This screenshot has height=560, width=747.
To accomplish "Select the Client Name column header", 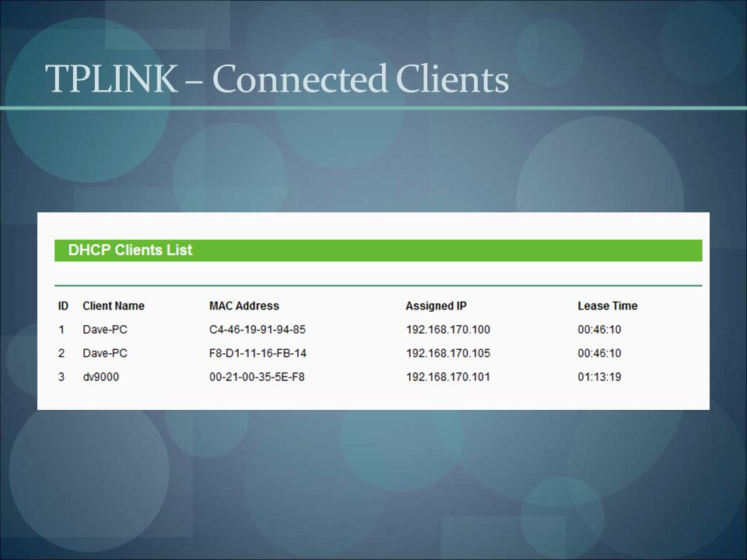I will (x=114, y=306).
